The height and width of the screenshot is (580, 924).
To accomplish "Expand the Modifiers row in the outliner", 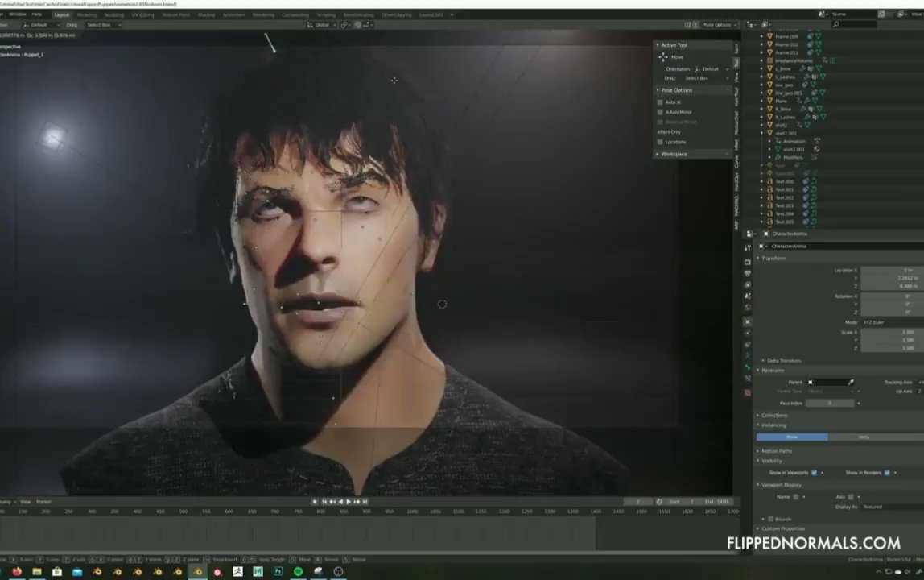I will coord(769,158).
